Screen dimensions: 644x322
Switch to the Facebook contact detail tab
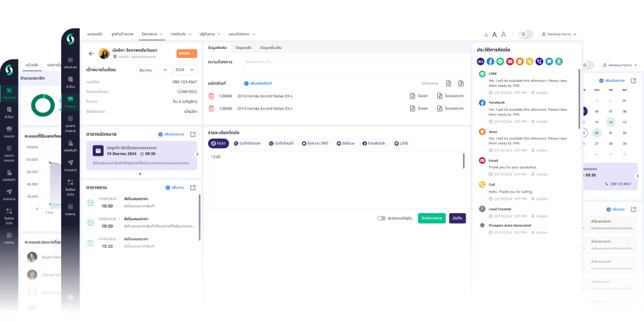[x=374, y=143]
